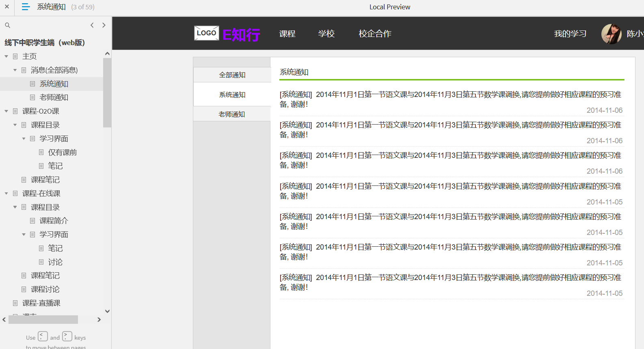Screen dimensions: 644x349
Task: Click sitemap vertical scrollbar thumb
Action: pos(107,93)
